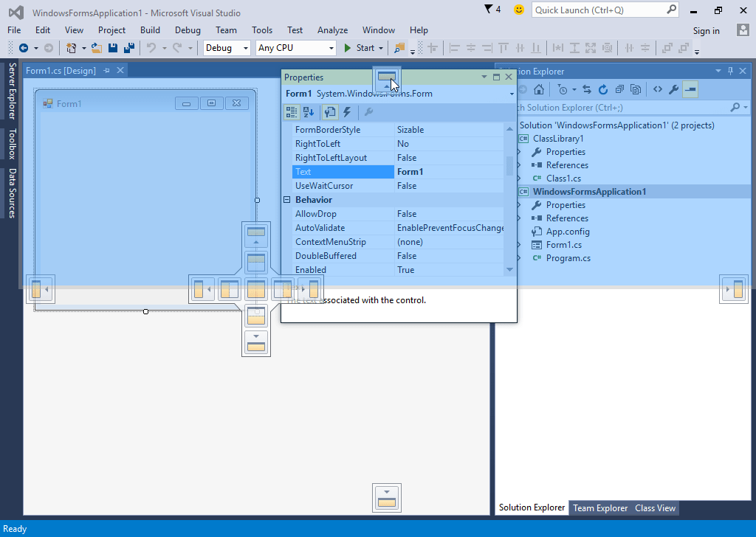Open the Analyze menu
This screenshot has height=537, width=756.
point(332,30)
